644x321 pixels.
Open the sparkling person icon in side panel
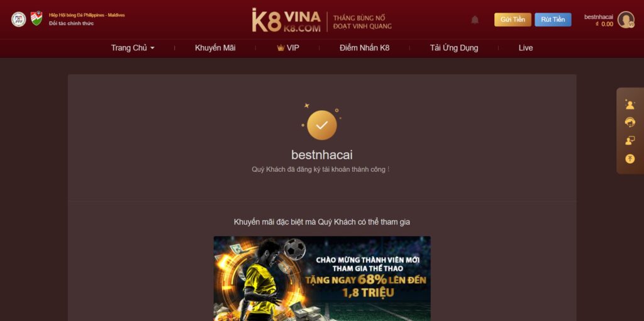tap(630, 104)
